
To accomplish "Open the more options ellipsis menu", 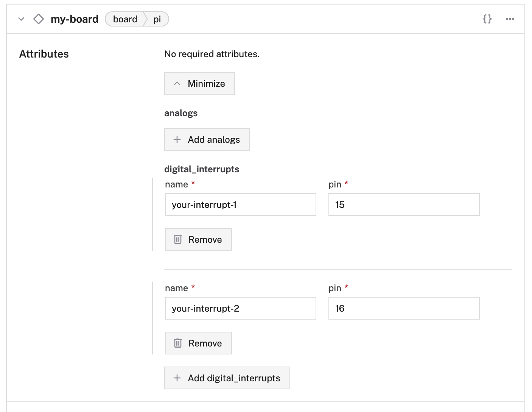I will 510,19.
